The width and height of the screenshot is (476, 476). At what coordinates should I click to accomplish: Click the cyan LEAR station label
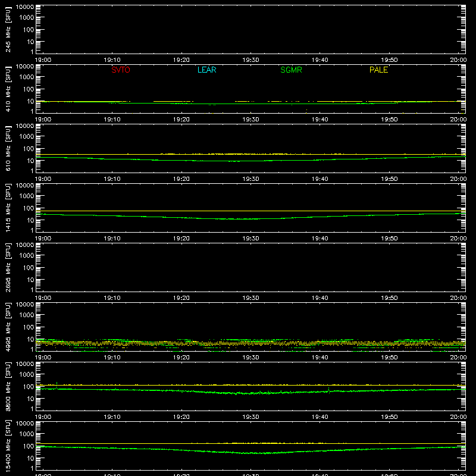206,70
